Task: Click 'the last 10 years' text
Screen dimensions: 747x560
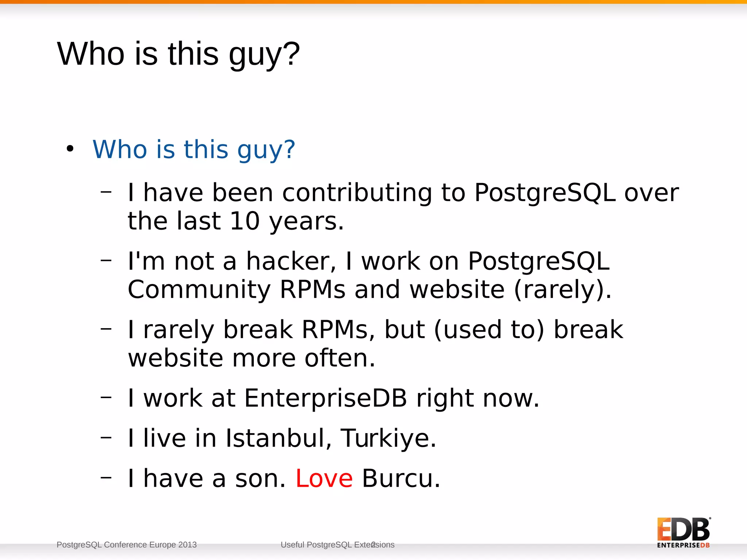Action: 236,221
